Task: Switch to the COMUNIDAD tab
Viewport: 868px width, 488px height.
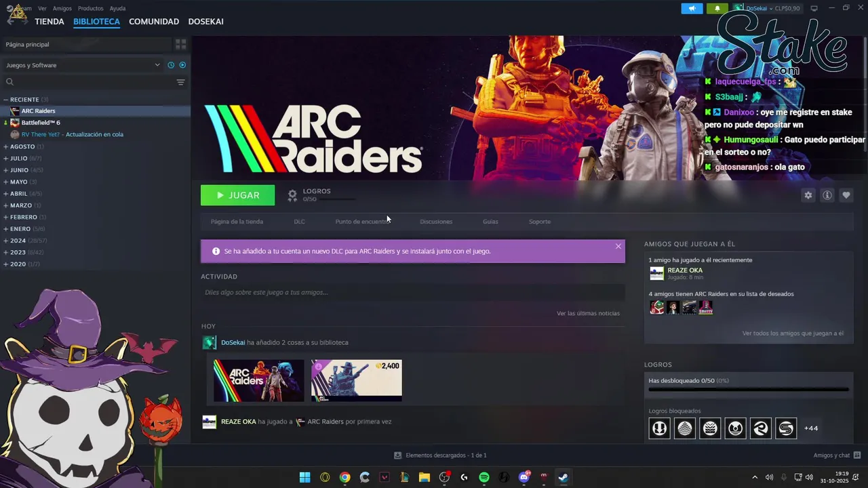Action: tap(154, 22)
